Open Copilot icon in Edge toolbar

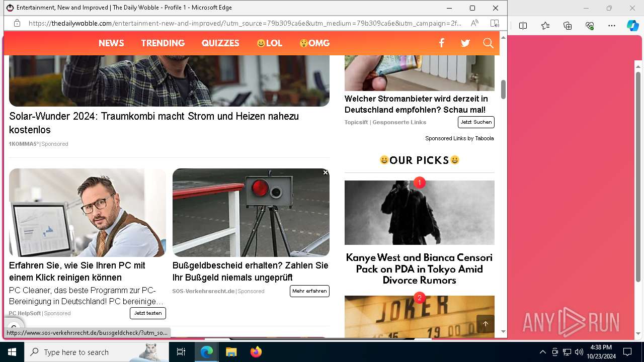click(x=632, y=26)
